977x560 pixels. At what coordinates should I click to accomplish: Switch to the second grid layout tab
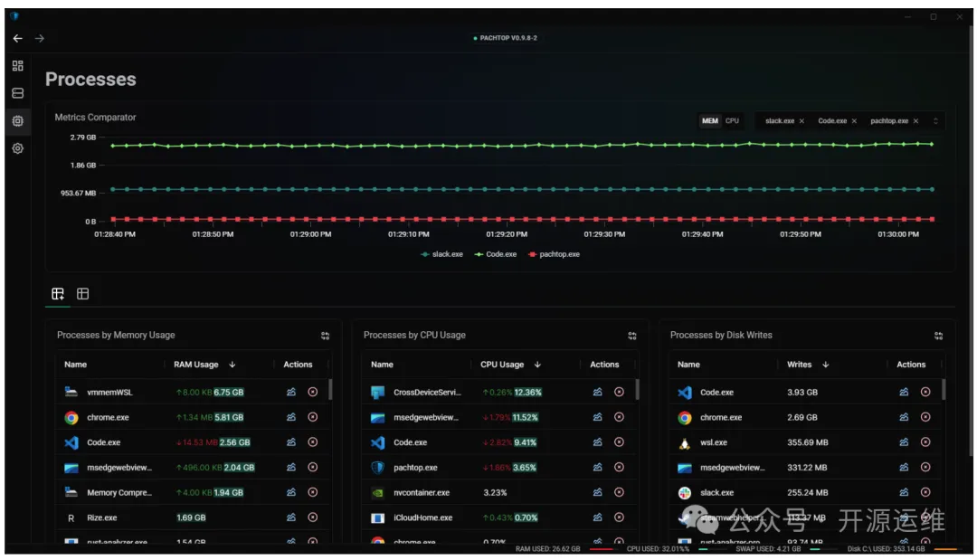click(x=82, y=294)
